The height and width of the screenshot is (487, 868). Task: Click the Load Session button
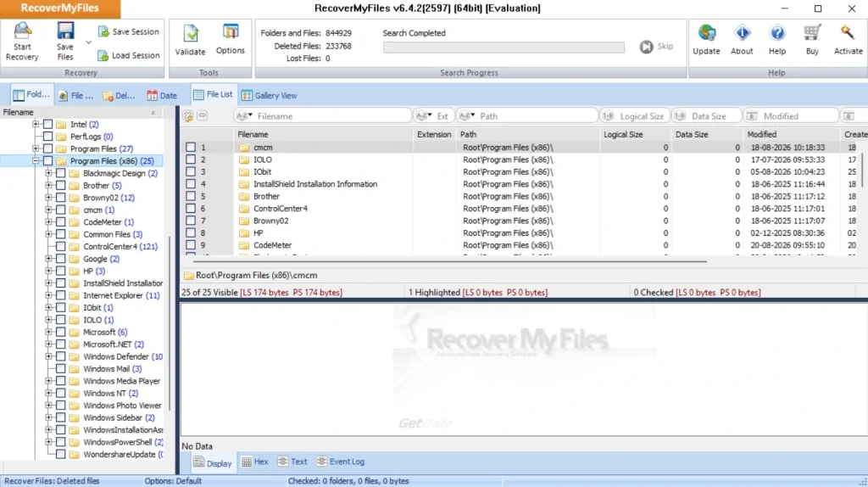(129, 55)
